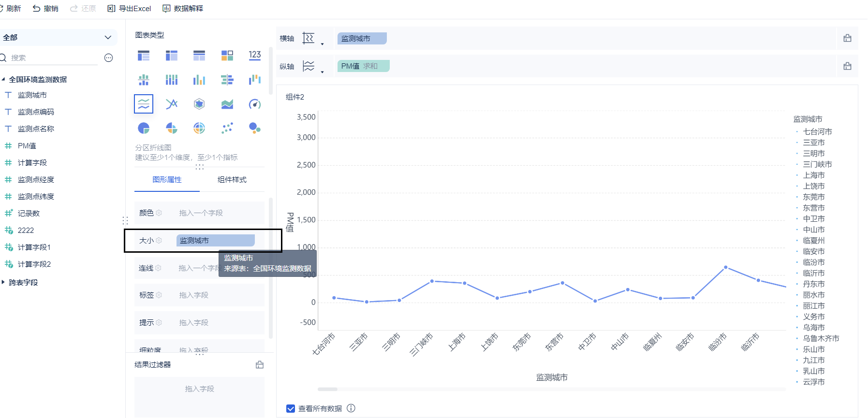Select the 2222 calculated field

pos(26,230)
